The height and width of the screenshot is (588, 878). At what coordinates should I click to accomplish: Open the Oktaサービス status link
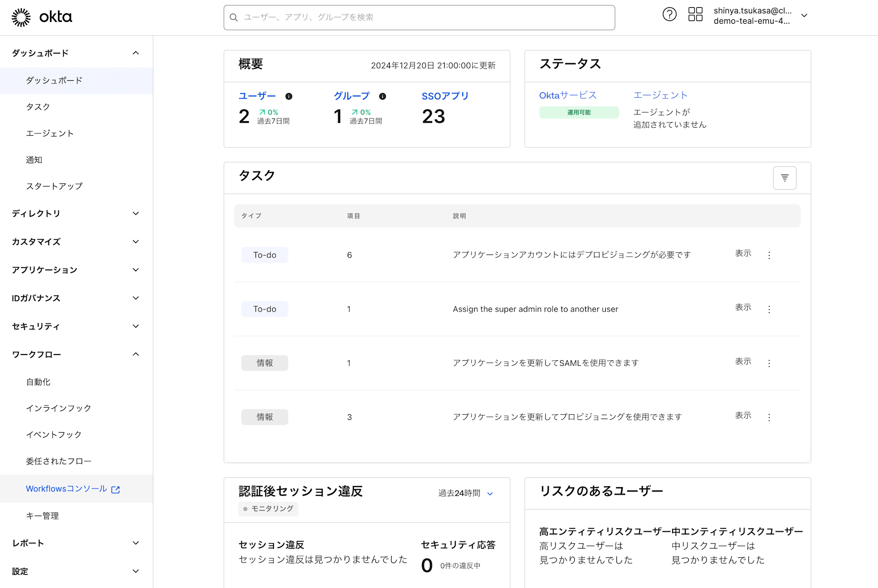point(568,95)
